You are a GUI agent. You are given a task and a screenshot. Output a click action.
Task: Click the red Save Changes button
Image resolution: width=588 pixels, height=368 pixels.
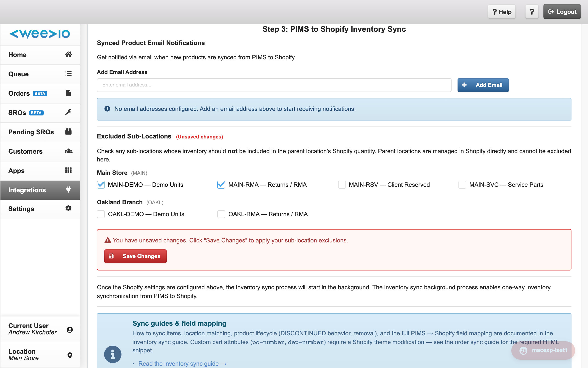(135, 256)
